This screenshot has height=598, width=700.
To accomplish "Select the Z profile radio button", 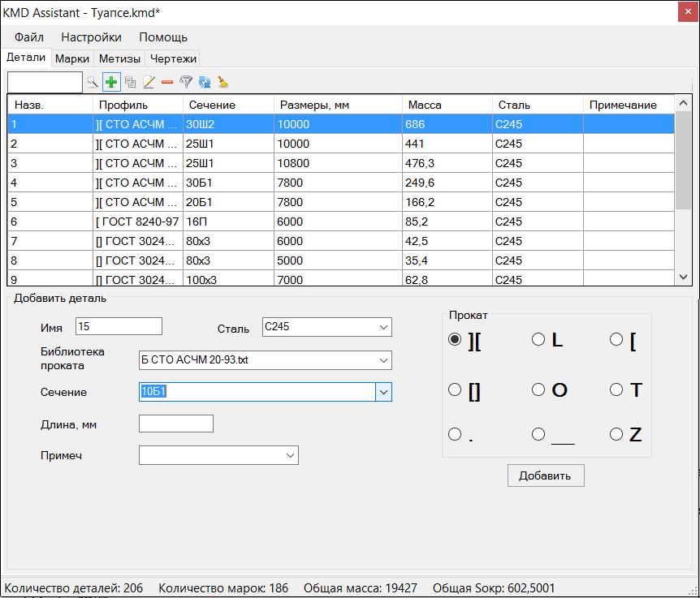I will click(616, 435).
